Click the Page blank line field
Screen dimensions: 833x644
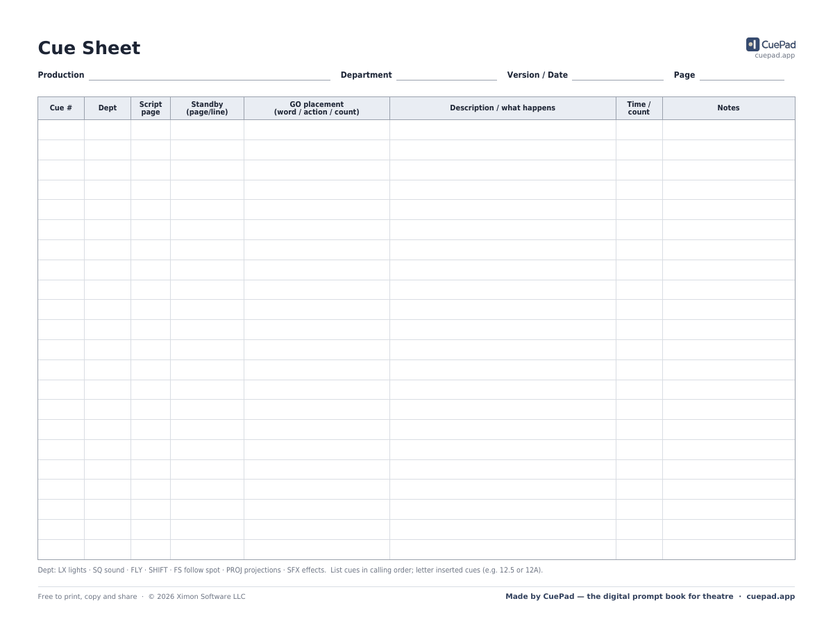click(742, 75)
